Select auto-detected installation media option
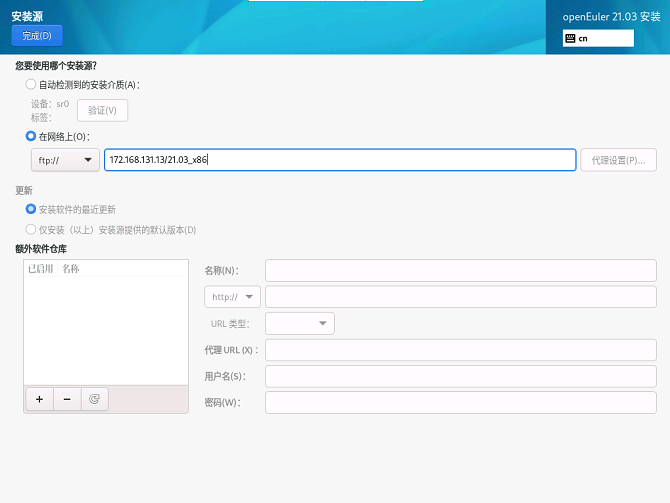The width and height of the screenshot is (670, 503). click(31, 84)
